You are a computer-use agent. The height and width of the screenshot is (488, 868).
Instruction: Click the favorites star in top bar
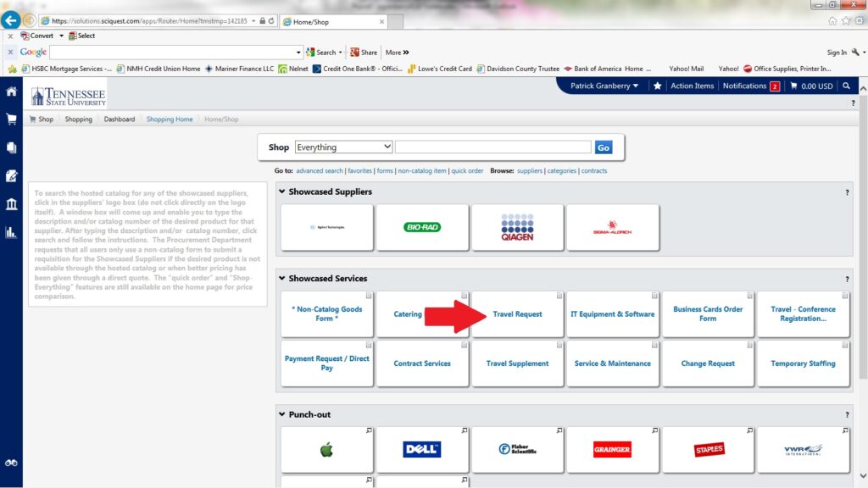(658, 86)
